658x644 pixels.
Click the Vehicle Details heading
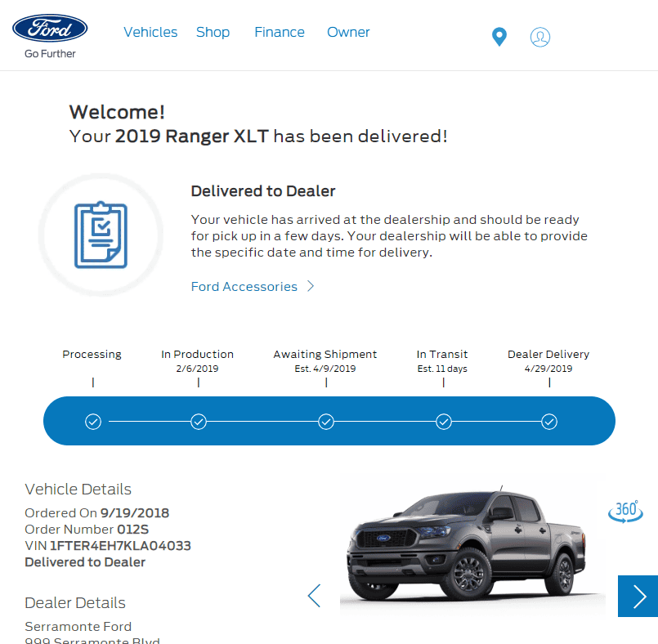click(78, 490)
